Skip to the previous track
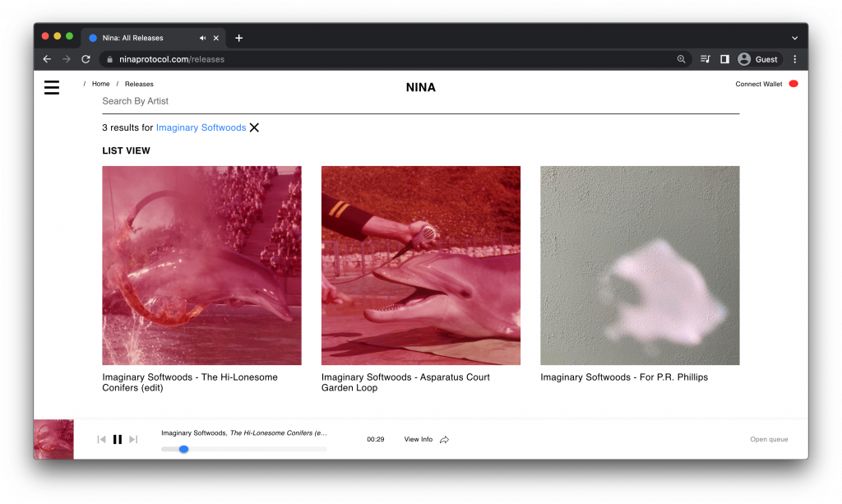842x504 pixels. pyautogui.click(x=101, y=440)
